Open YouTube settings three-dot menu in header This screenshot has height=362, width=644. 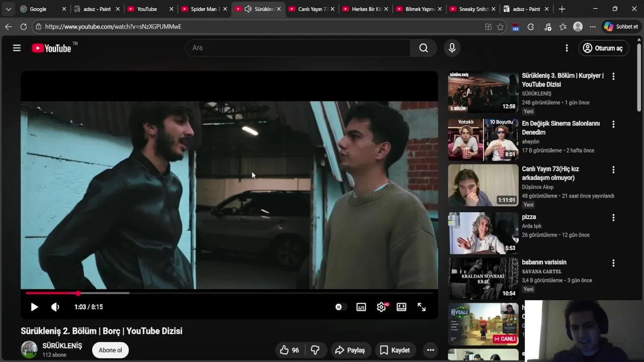(x=567, y=48)
